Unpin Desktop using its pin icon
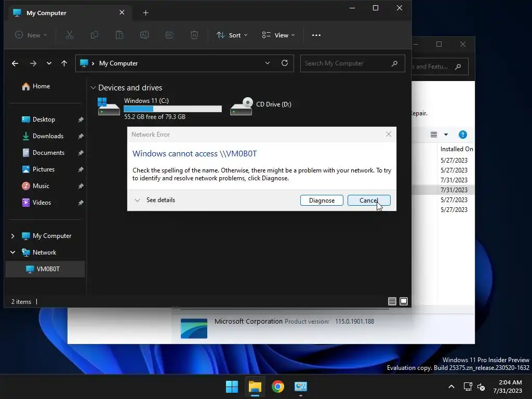The height and width of the screenshot is (399, 532). [81, 119]
